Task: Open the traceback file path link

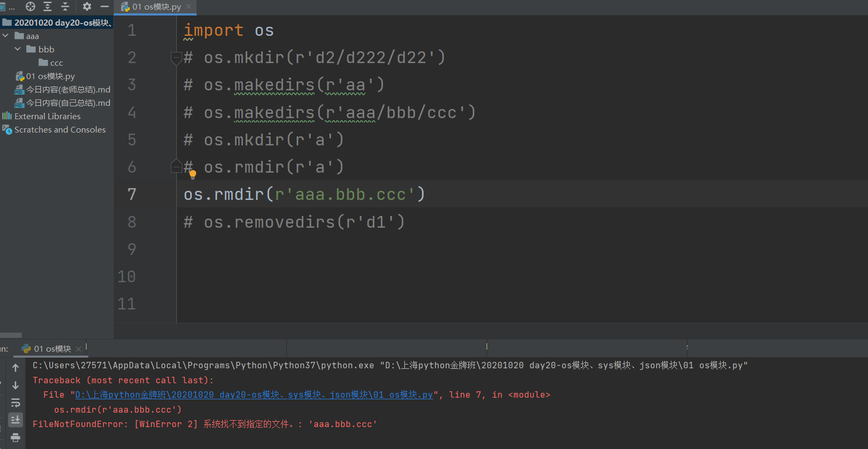Action: click(254, 395)
